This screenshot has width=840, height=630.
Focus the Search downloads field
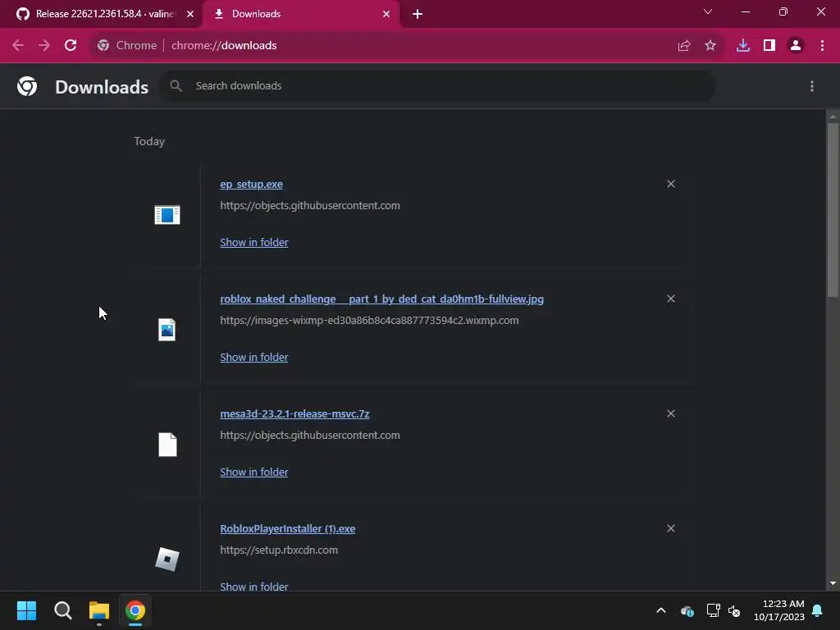click(438, 85)
